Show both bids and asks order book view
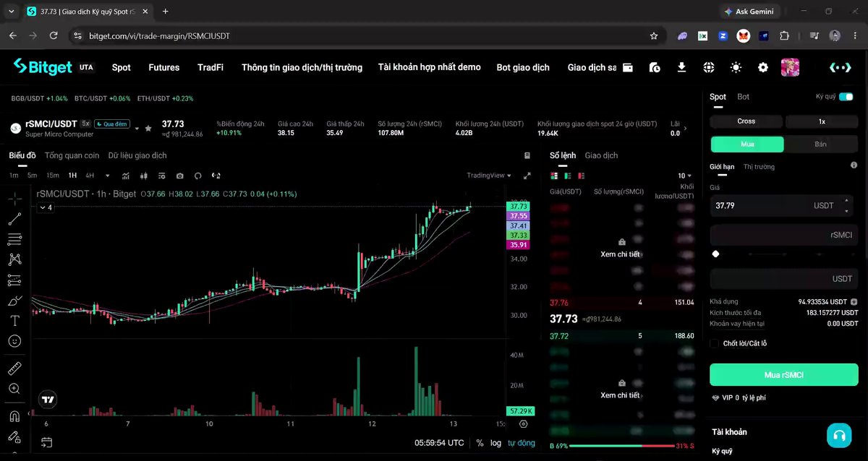 [x=554, y=176]
